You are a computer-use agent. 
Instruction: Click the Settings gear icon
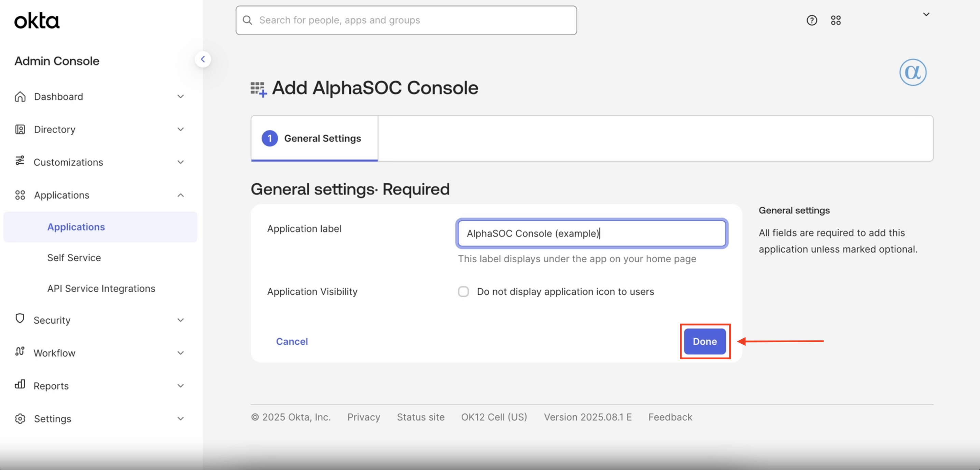point(20,419)
